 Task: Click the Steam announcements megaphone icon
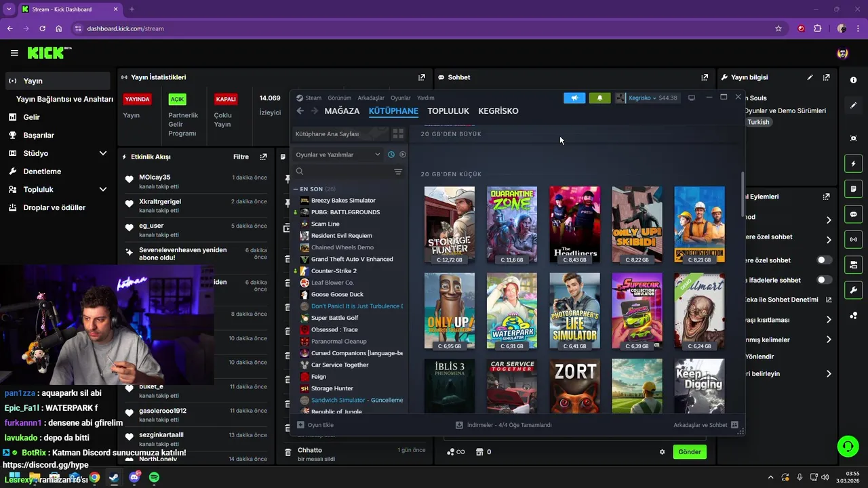click(574, 98)
